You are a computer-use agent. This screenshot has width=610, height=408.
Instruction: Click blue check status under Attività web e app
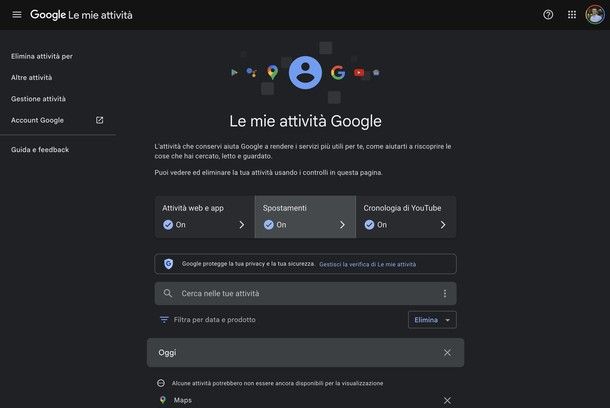click(x=168, y=225)
